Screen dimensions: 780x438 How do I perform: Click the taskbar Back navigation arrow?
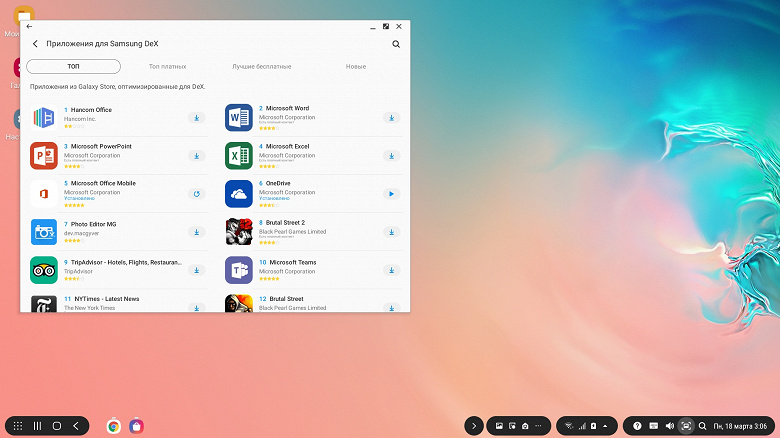tap(76, 426)
